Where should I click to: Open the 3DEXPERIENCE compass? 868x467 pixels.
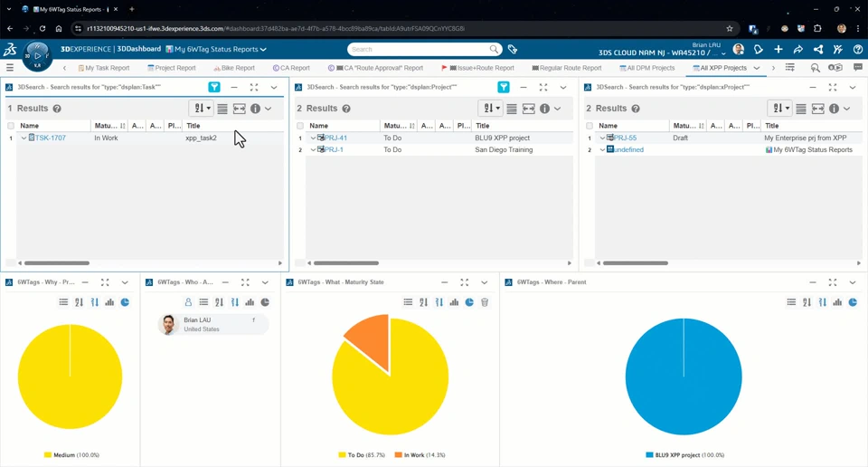[x=37, y=56]
